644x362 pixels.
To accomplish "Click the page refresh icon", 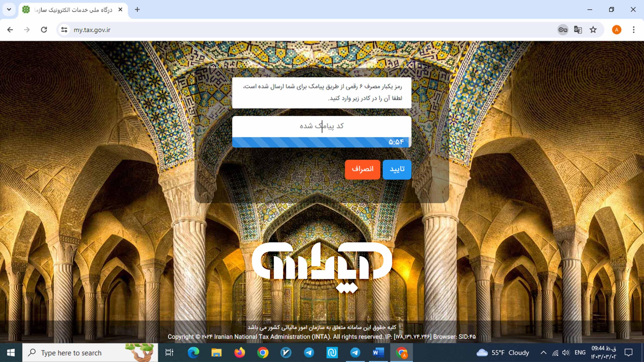I will pos(44,30).
